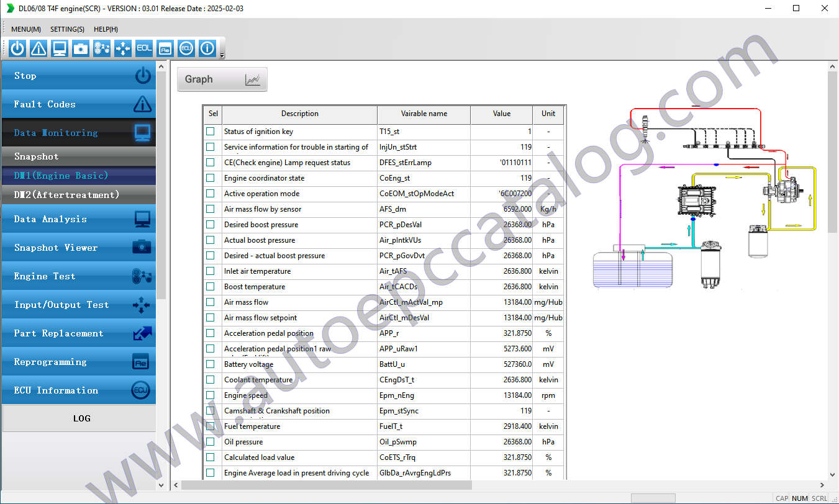Click the Input/Output Test arrows toolbar icon
This screenshot has width=839, height=504.
(x=122, y=48)
